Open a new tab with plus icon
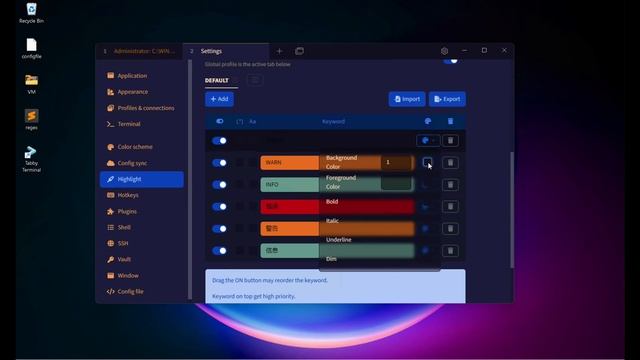The width and height of the screenshot is (640, 360). point(279,51)
